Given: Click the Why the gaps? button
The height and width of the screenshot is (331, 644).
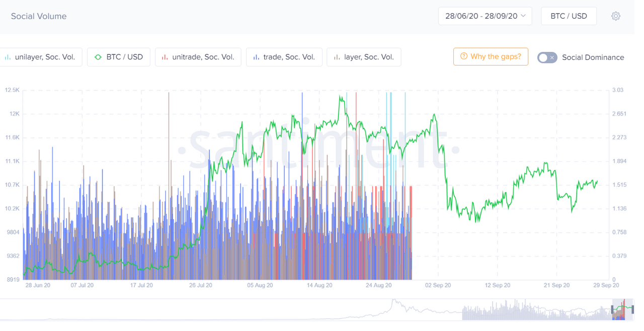Looking at the screenshot, I should (x=491, y=56).
